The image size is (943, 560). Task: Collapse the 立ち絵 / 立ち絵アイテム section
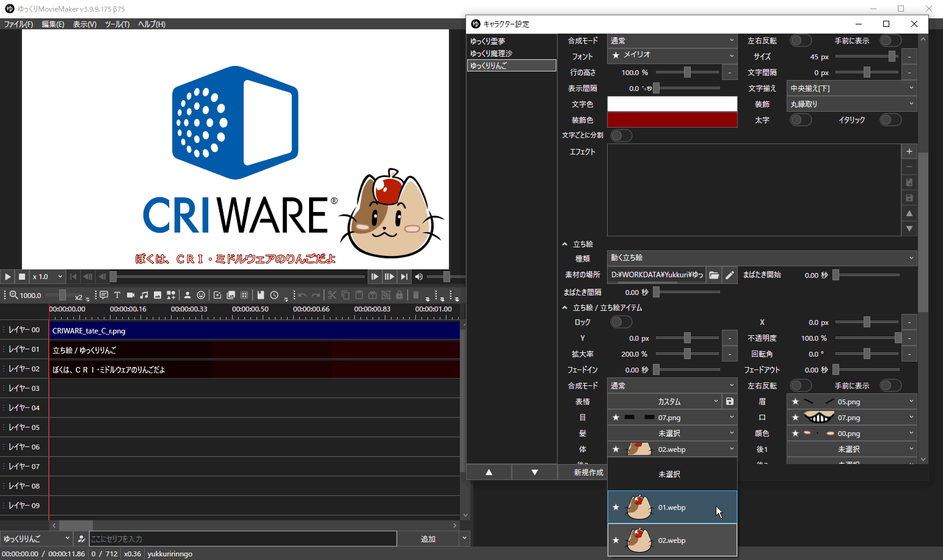coord(565,308)
